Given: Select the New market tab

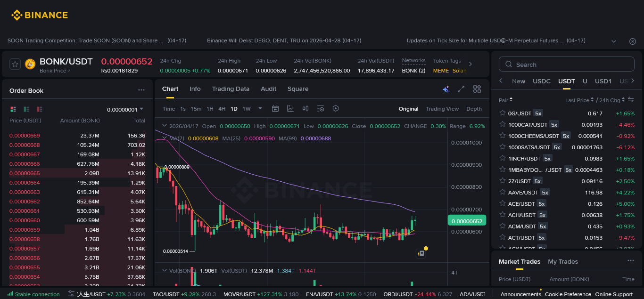Looking at the screenshot, I should click(x=519, y=81).
